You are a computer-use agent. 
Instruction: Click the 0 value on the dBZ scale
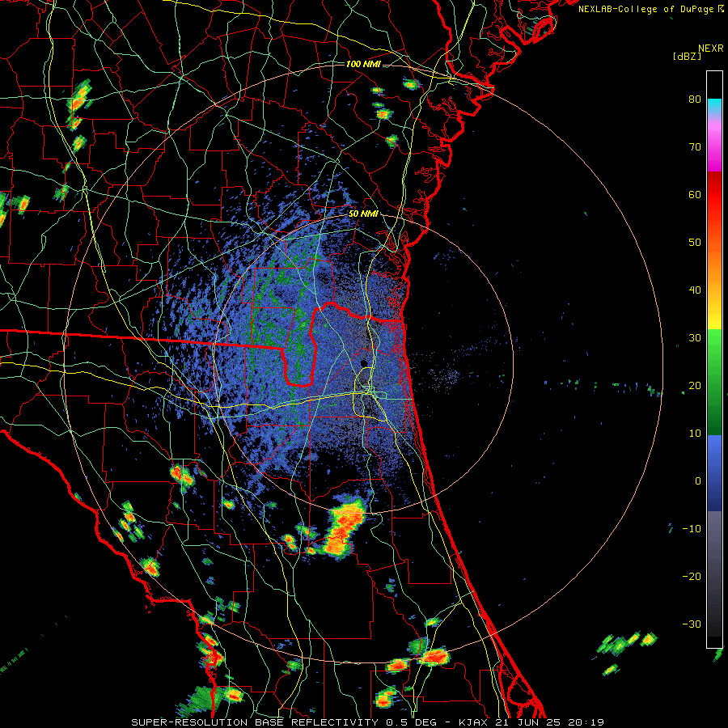(698, 481)
